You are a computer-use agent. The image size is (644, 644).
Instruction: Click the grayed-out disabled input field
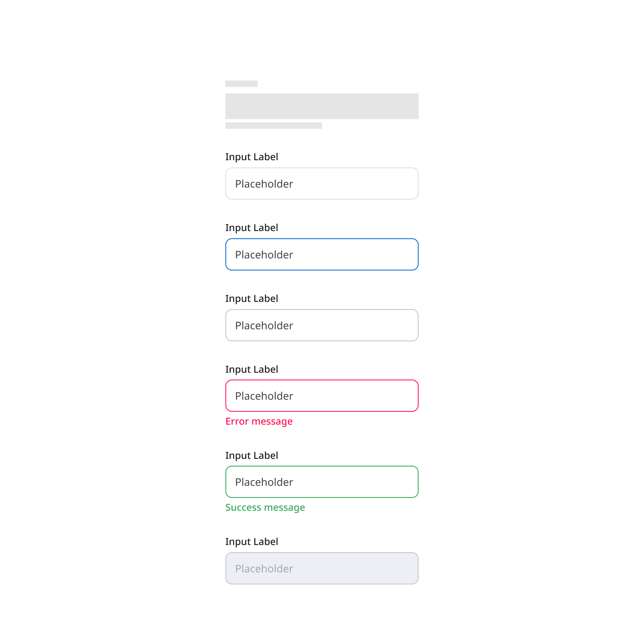coord(322,568)
